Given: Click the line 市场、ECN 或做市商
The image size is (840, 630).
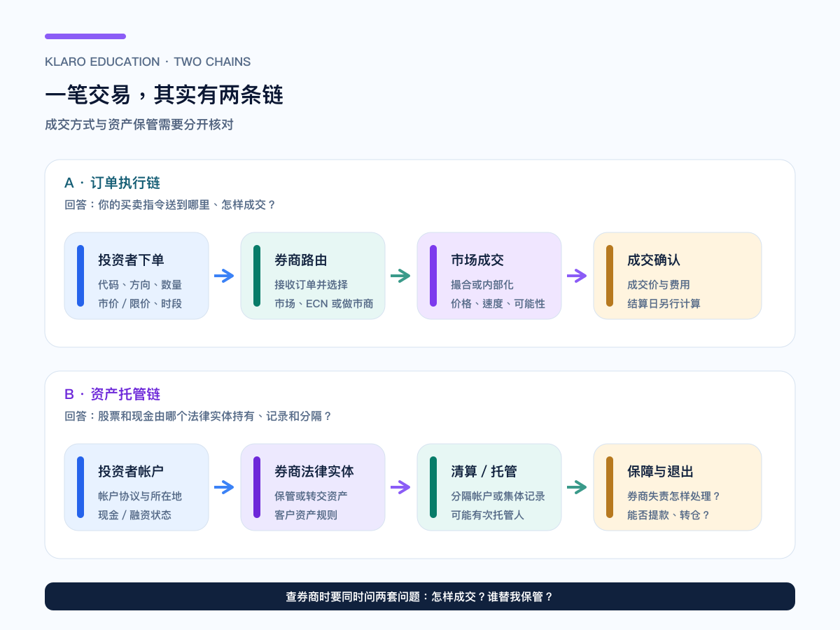Looking at the screenshot, I should tap(323, 304).
